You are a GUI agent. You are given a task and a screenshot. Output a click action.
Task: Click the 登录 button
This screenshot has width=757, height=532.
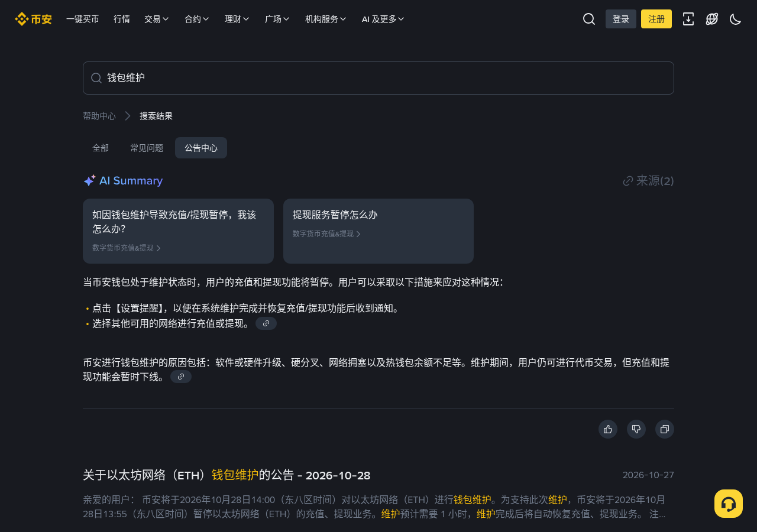[621, 19]
